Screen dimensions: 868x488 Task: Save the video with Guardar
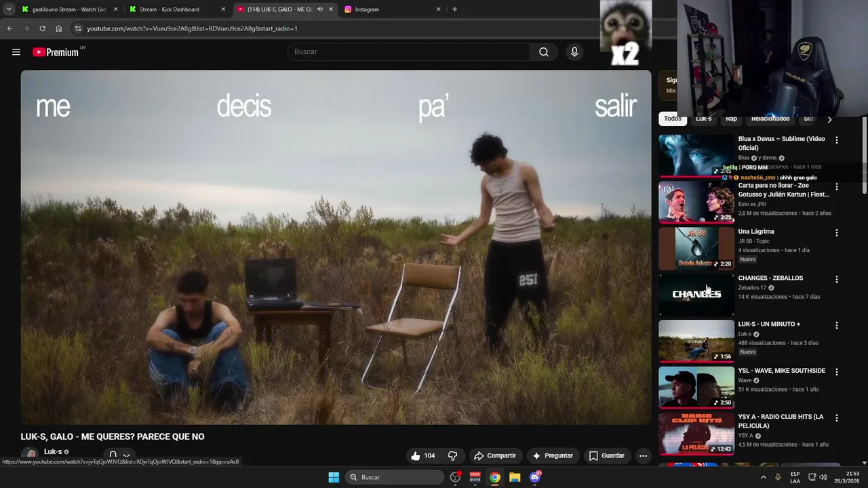tap(607, 455)
